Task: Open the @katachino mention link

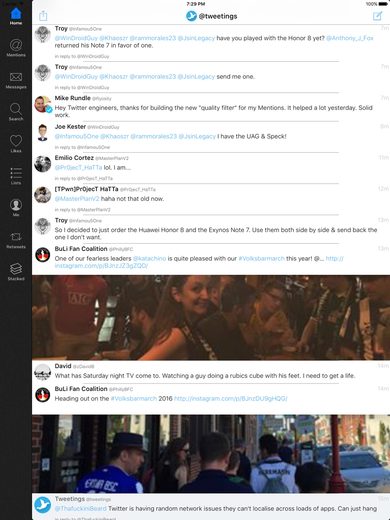Action: click(149, 258)
